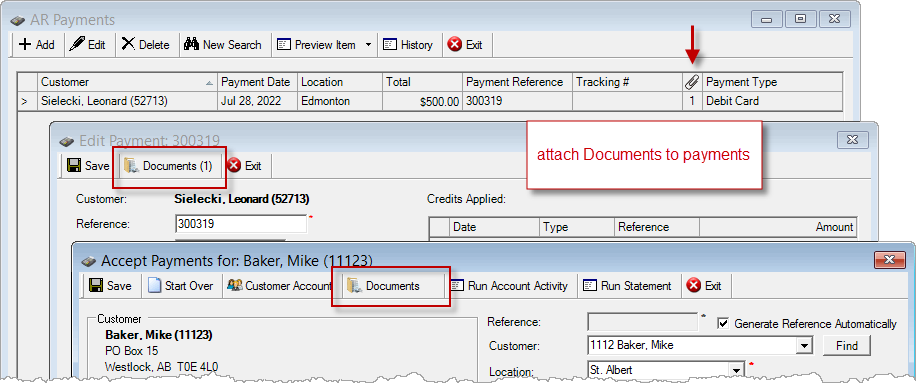This screenshot has width=916, height=385.
Task: Open payment History from the toolbar
Action: [408, 45]
